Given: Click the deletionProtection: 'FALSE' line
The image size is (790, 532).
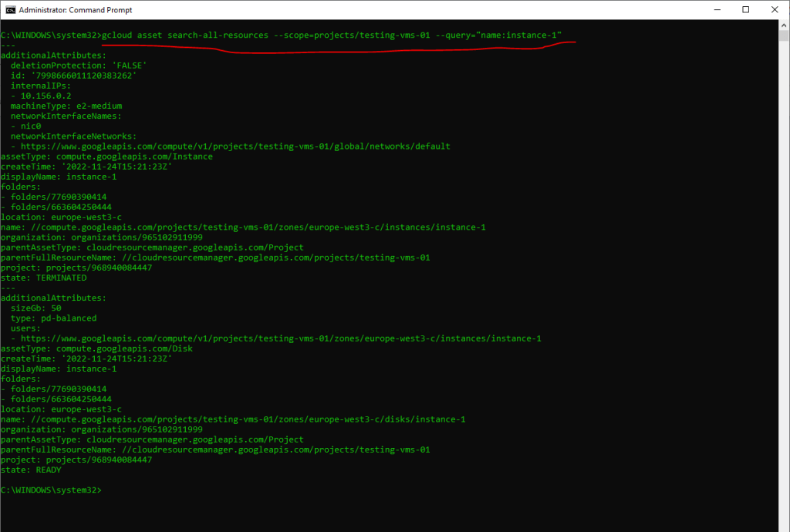Looking at the screenshot, I should pyautogui.click(x=79, y=66).
